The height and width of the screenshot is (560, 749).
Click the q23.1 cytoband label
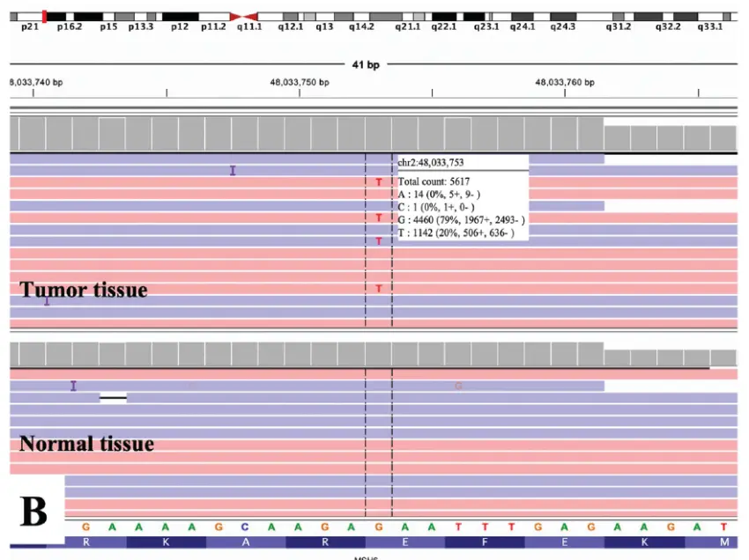tap(486, 26)
